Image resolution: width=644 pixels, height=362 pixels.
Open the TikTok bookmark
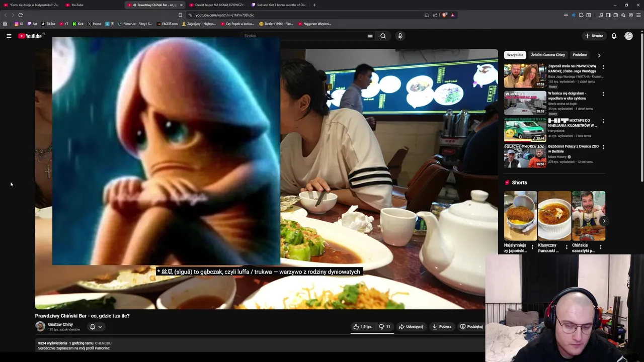[x=48, y=24]
